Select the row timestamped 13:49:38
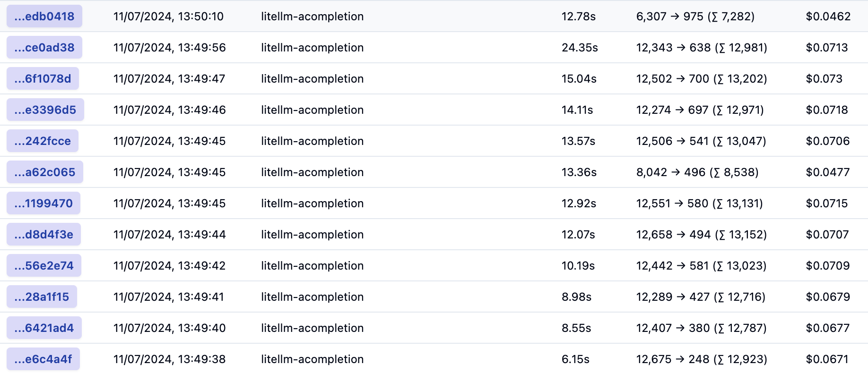Viewport: 868px width, 373px height. (169, 359)
